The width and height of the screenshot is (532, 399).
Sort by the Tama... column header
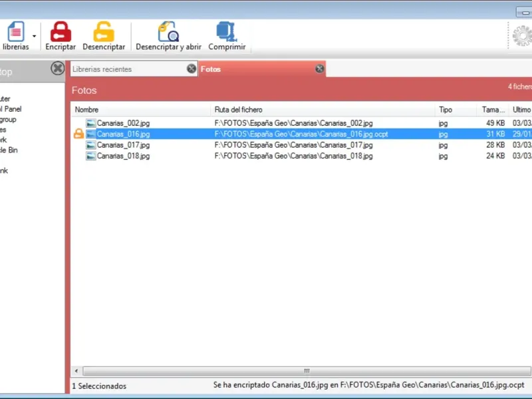(493, 110)
